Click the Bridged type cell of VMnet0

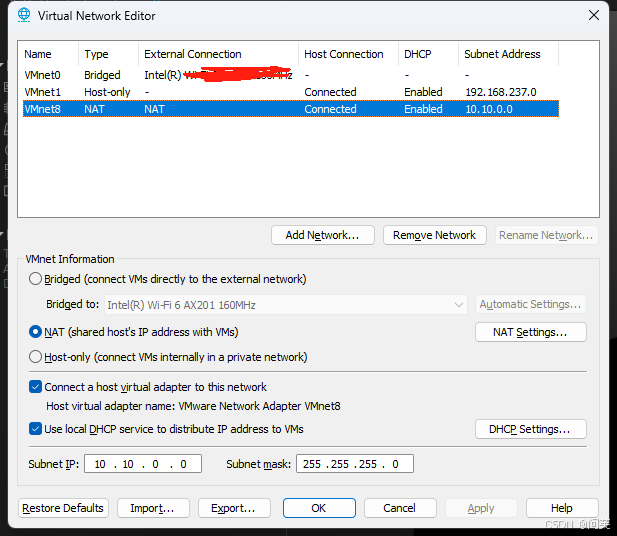102,75
